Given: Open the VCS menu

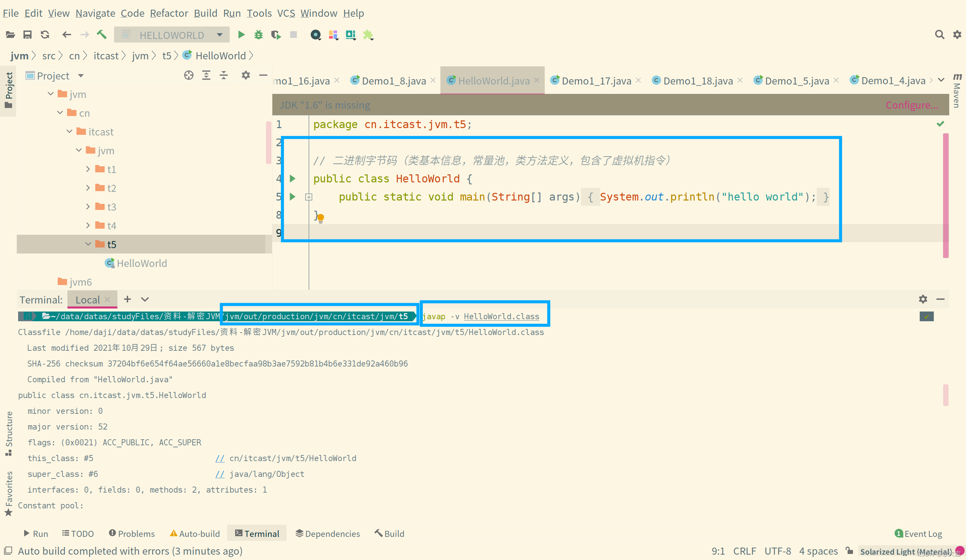Looking at the screenshot, I should (286, 13).
